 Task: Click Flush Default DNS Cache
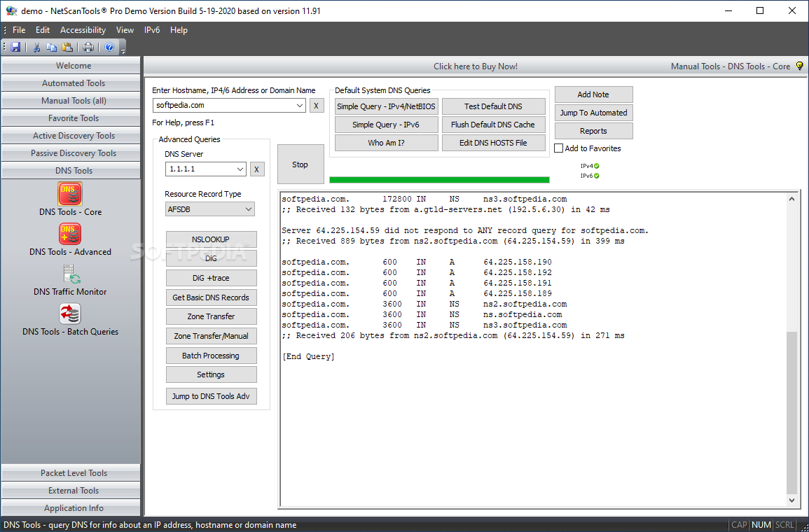pyautogui.click(x=493, y=125)
